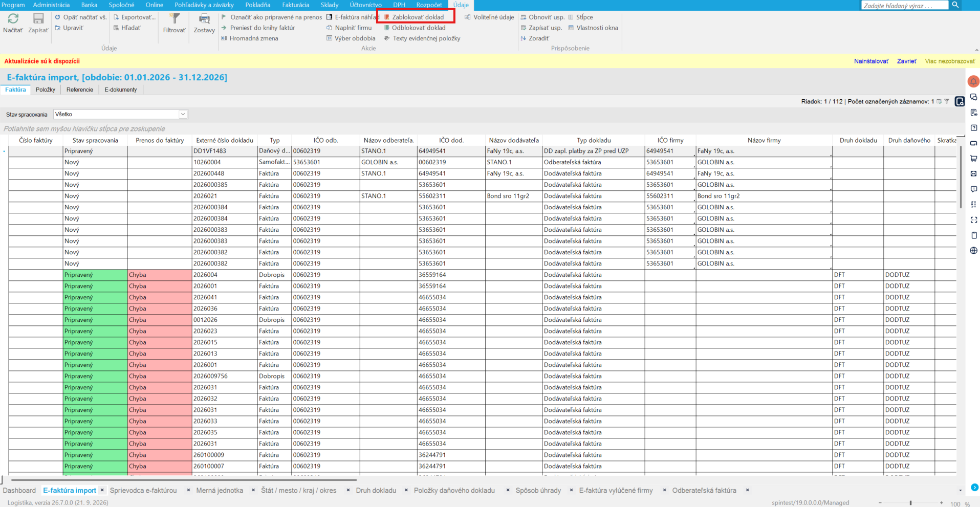Click Označiť ako pripravené na prenos
This screenshot has height=507, width=980.
click(272, 17)
